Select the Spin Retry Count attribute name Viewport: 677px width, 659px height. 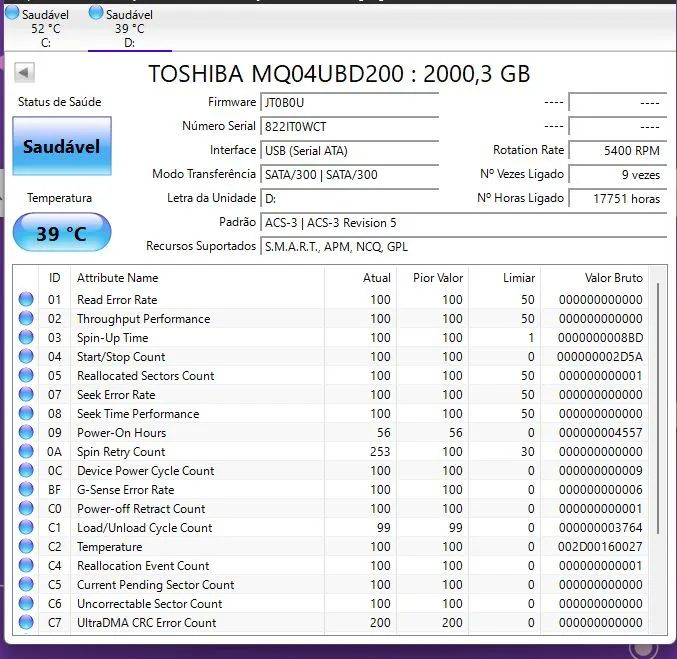pos(121,452)
